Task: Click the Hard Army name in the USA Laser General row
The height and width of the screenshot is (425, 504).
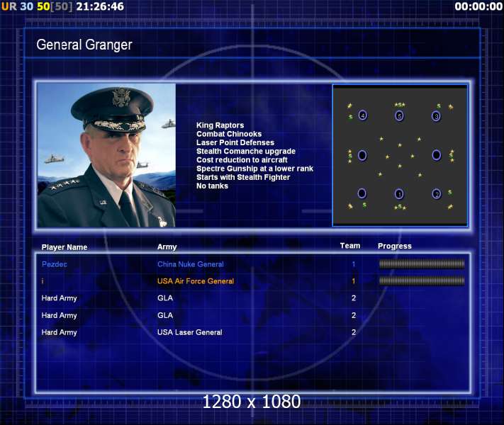Action: point(59,332)
